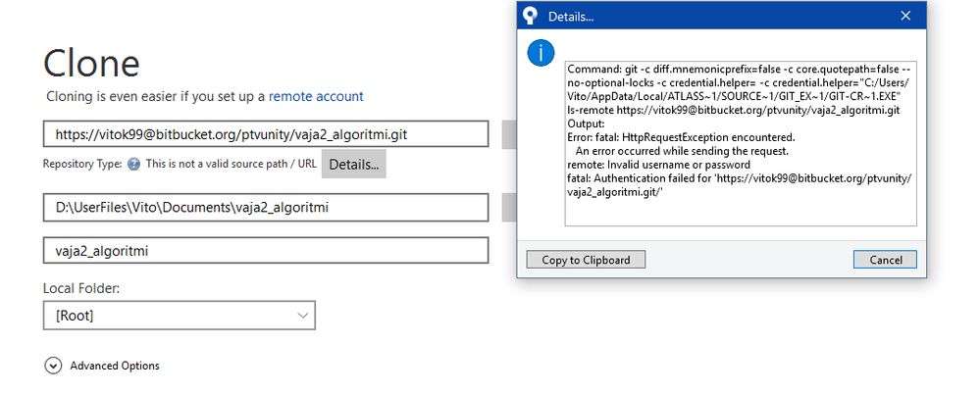This screenshot has height=394, width=980.
Task: Click 'Error: fatal: HttpRequestException encountered.' line
Action: (681, 137)
